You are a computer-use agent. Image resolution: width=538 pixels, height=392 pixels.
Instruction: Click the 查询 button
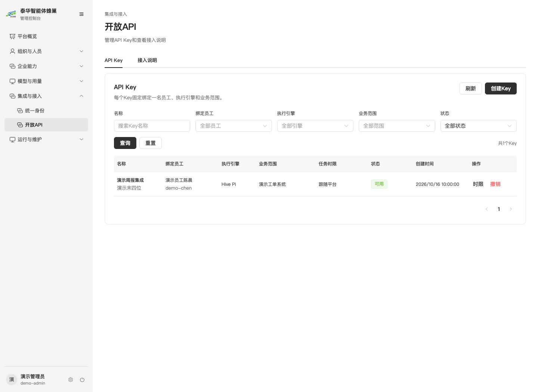point(125,143)
